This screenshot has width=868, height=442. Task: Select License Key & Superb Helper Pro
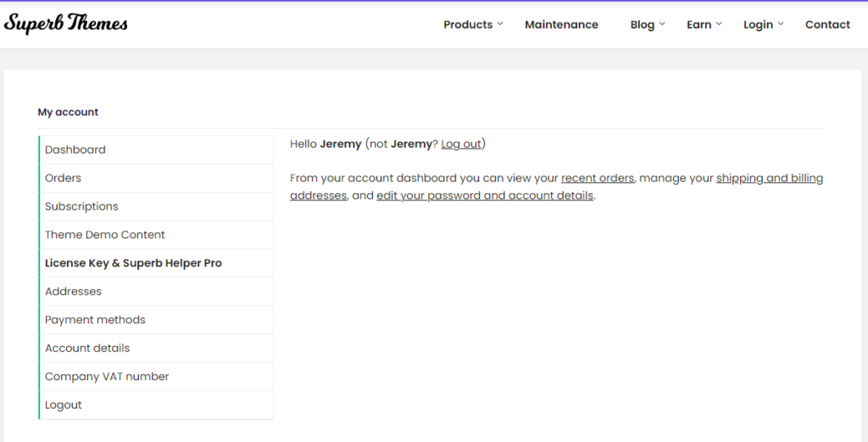[x=157, y=263]
